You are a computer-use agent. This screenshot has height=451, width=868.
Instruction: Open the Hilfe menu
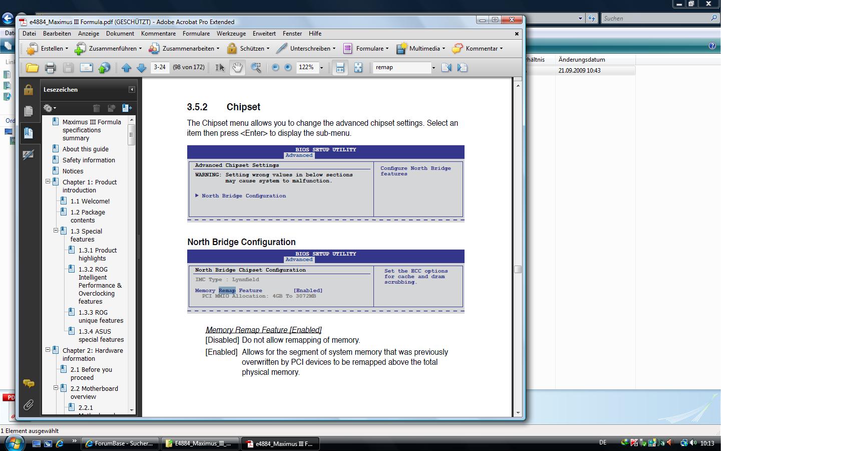(315, 34)
